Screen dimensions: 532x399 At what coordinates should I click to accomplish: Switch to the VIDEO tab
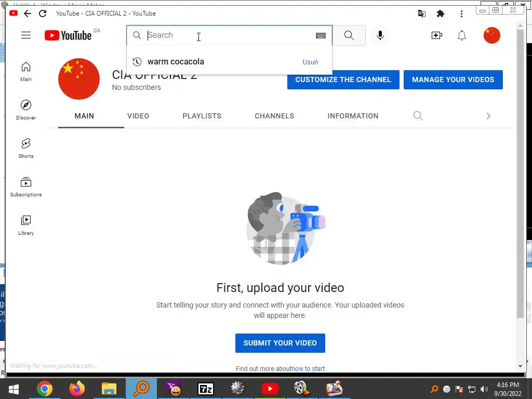pos(138,116)
